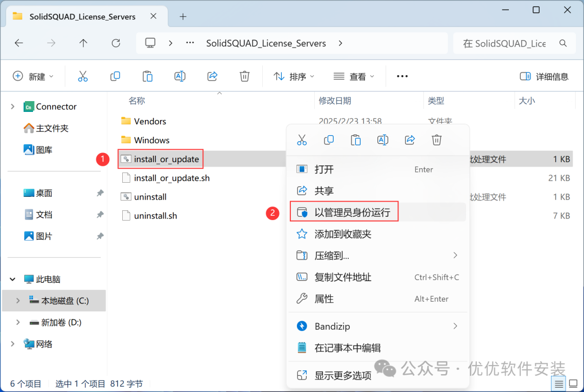Click the Cut icon in the context menu
584x392 pixels.
pos(302,139)
